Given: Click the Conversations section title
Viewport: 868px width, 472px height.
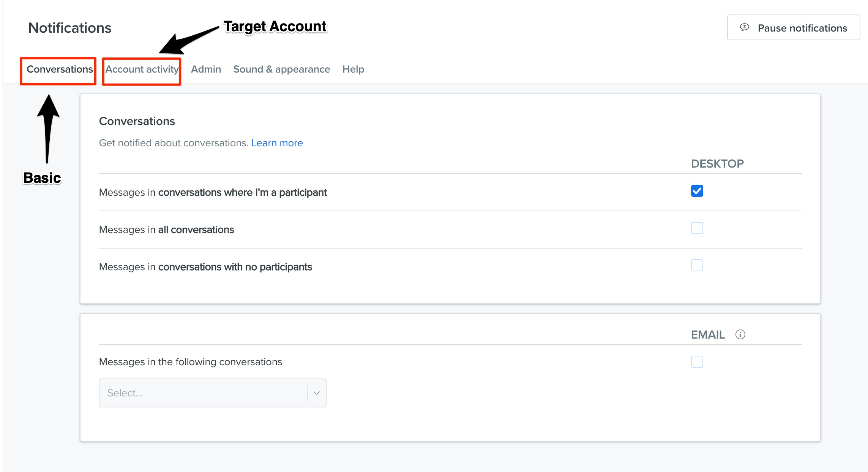Looking at the screenshot, I should (137, 121).
